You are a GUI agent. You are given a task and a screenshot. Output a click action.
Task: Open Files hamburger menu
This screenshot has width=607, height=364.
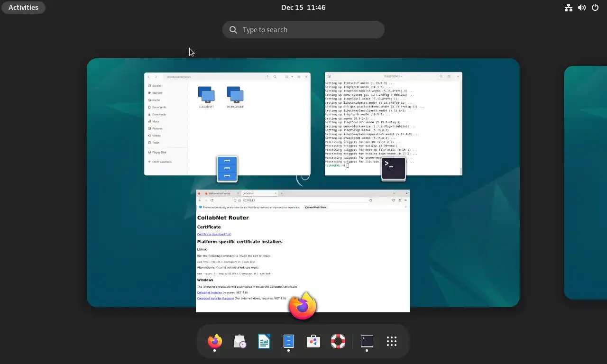pyautogui.click(x=298, y=77)
